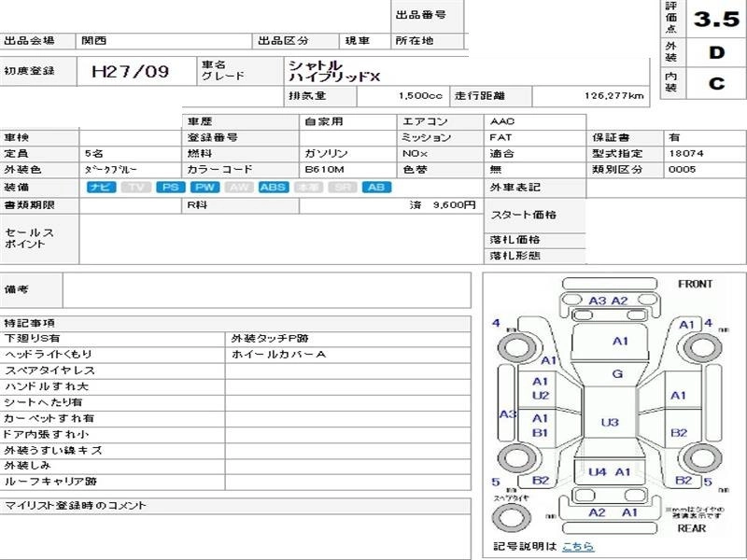Viewport: 747px width, 560px height.
Task: Click the スペアタイヤレス note
Action: (49, 371)
